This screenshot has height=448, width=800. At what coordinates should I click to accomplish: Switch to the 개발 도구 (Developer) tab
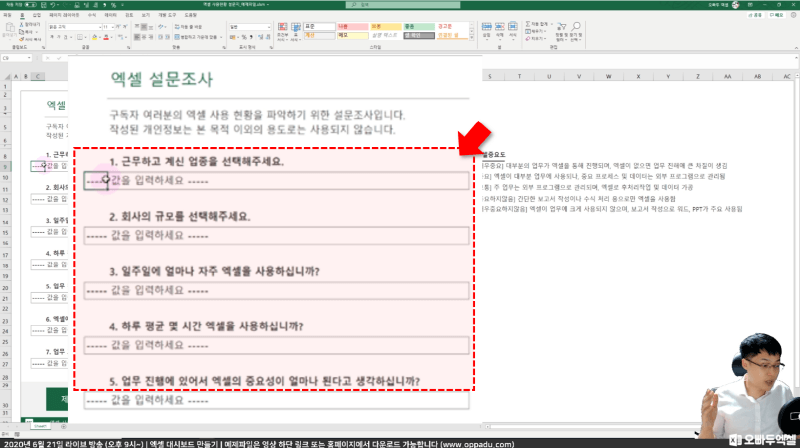(x=167, y=15)
